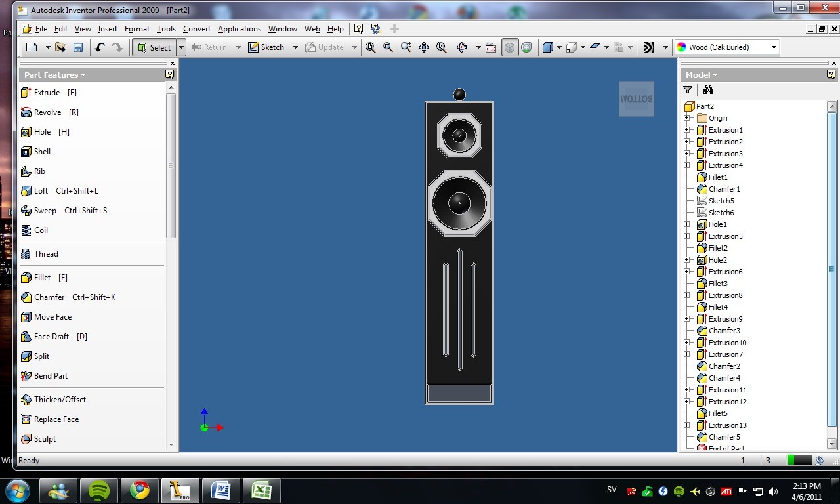840x504 pixels.
Task: Open the Wood (Oak Burled) material dropdown
Action: [x=726, y=47]
